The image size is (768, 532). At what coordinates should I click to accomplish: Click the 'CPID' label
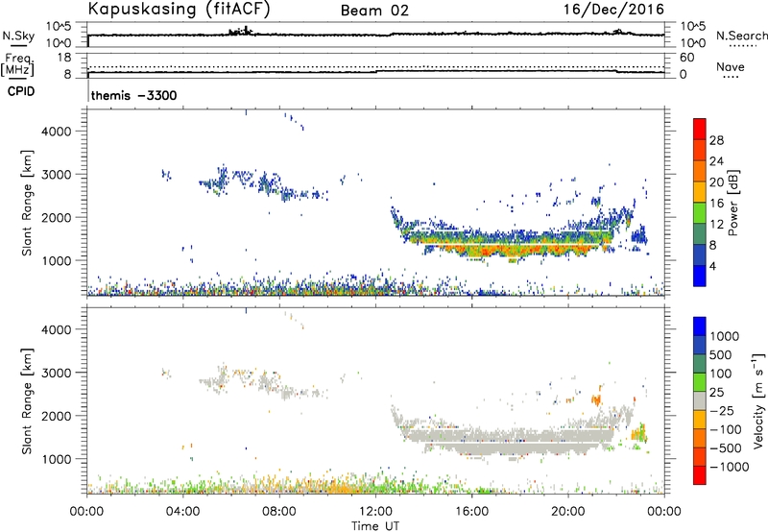pos(21,91)
